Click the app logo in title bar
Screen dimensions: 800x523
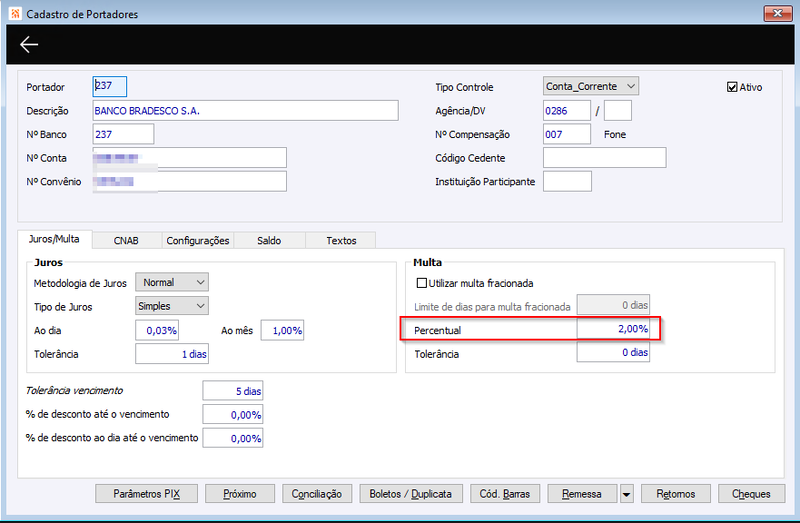tap(15, 13)
